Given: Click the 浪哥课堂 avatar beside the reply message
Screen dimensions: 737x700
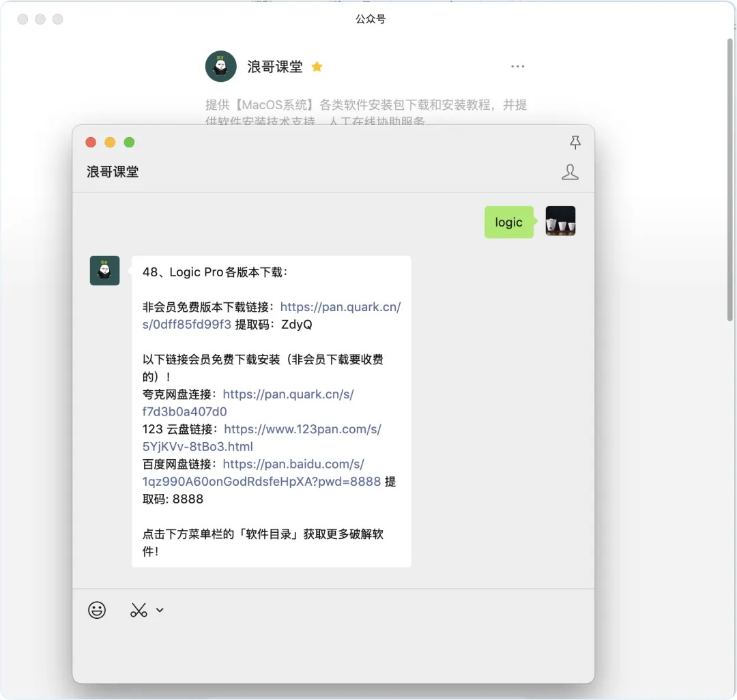Looking at the screenshot, I should (104, 270).
